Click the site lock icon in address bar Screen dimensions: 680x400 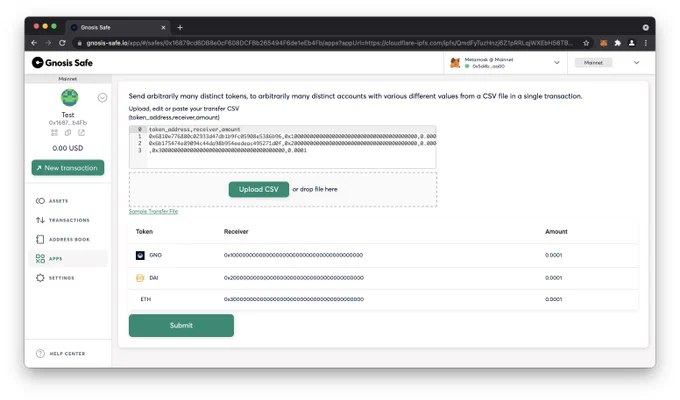tap(79, 43)
